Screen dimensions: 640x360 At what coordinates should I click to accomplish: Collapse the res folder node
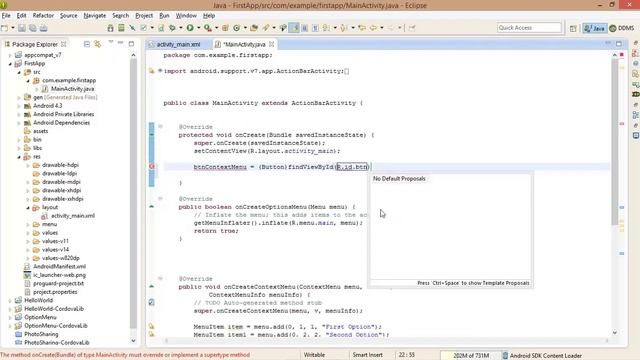[19, 157]
